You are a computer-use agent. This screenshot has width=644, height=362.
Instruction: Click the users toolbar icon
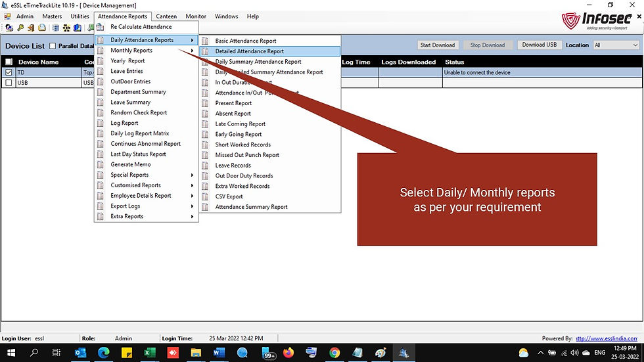[9, 28]
